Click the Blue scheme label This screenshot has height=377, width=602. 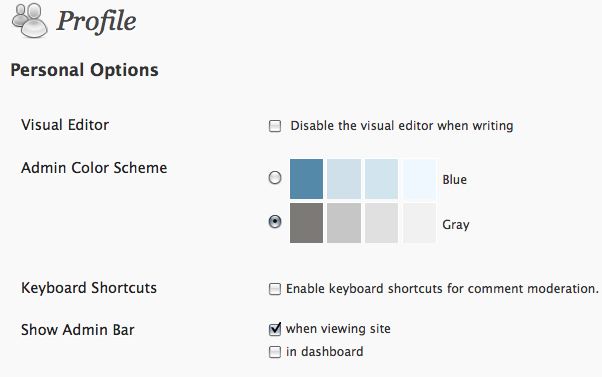click(455, 179)
